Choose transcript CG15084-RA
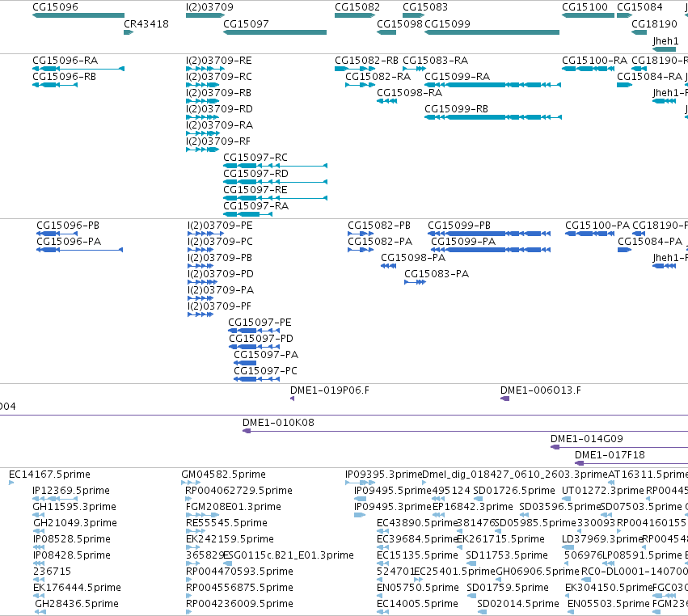Screen dimensions: 688x616 click(650, 76)
